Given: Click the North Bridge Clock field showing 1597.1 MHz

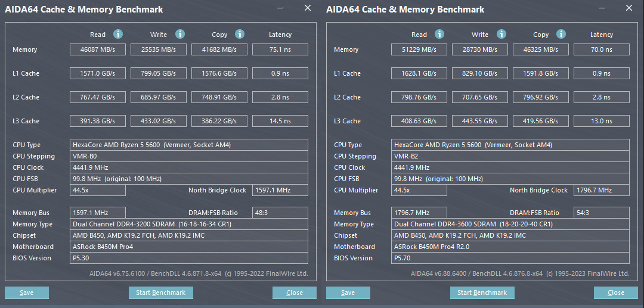Looking at the screenshot, I should click(280, 190).
